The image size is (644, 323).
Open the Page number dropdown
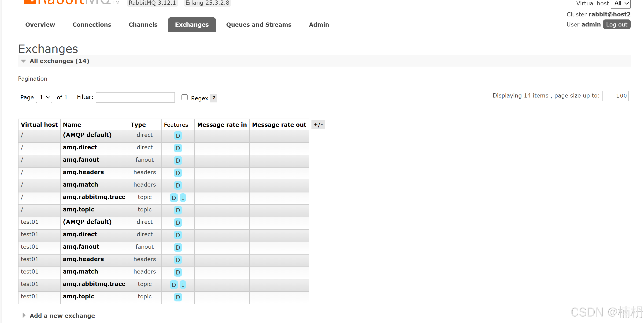(x=44, y=97)
